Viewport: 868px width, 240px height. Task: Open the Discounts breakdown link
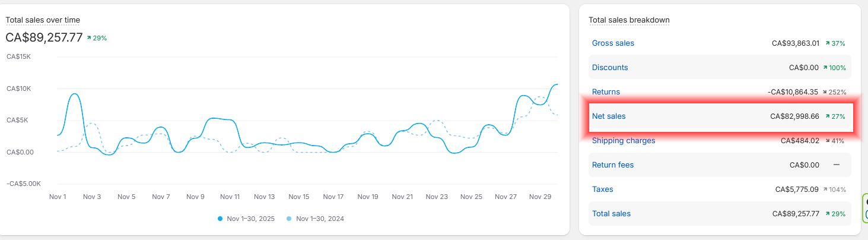(x=610, y=68)
